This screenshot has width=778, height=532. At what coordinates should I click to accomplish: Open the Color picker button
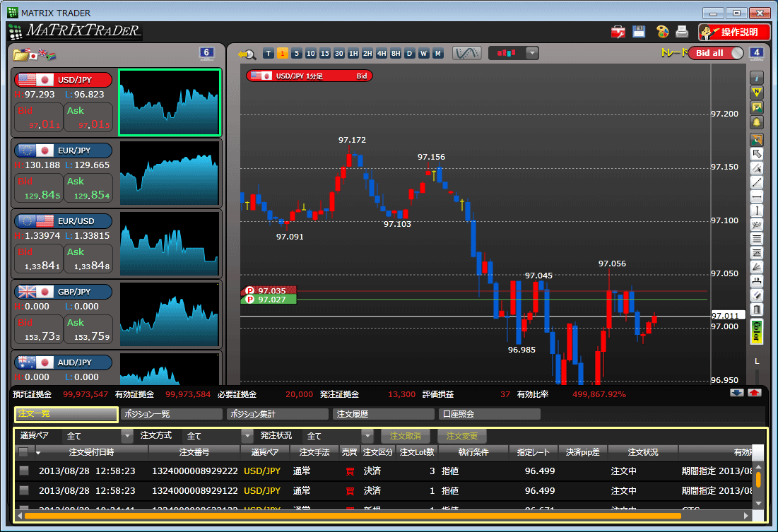pos(756,331)
